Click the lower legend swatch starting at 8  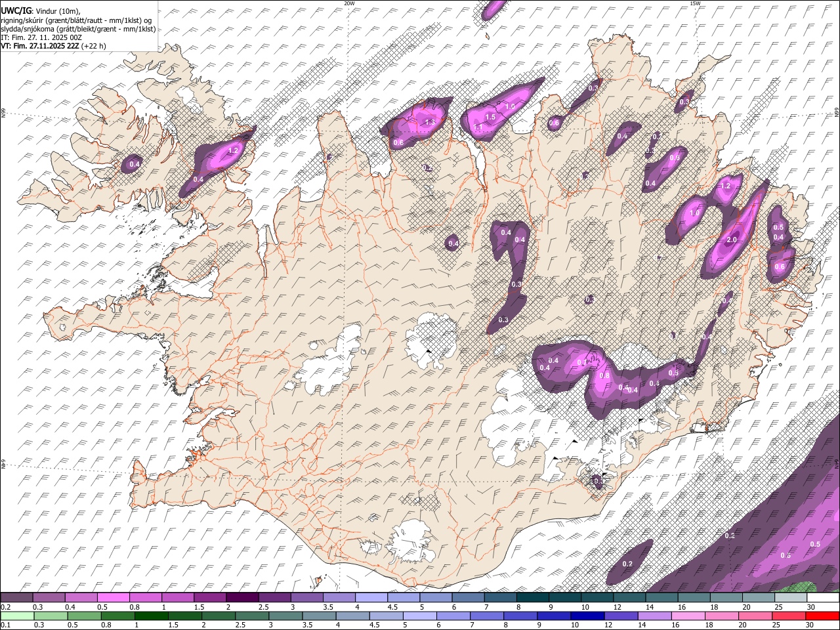521,616
